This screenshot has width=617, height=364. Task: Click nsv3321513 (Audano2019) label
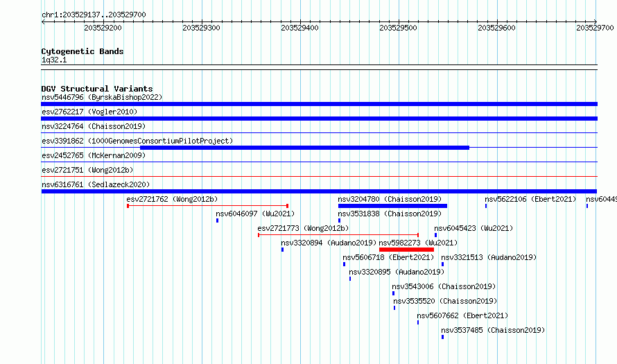pyautogui.click(x=489, y=257)
